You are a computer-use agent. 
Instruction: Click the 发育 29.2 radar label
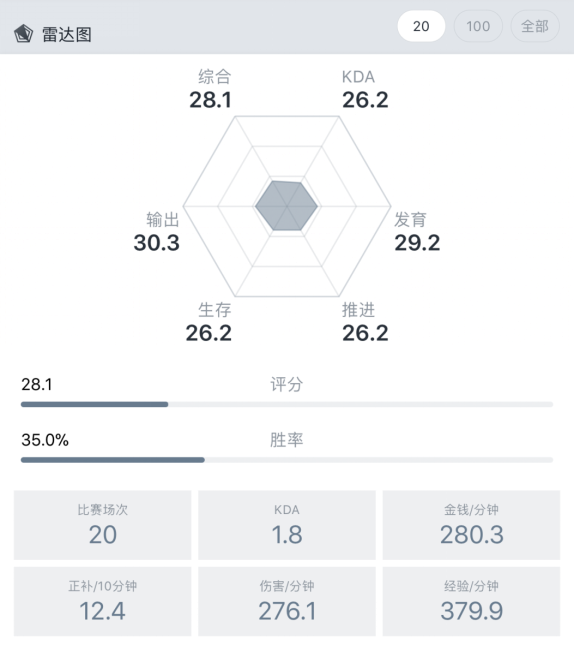pyautogui.click(x=417, y=232)
